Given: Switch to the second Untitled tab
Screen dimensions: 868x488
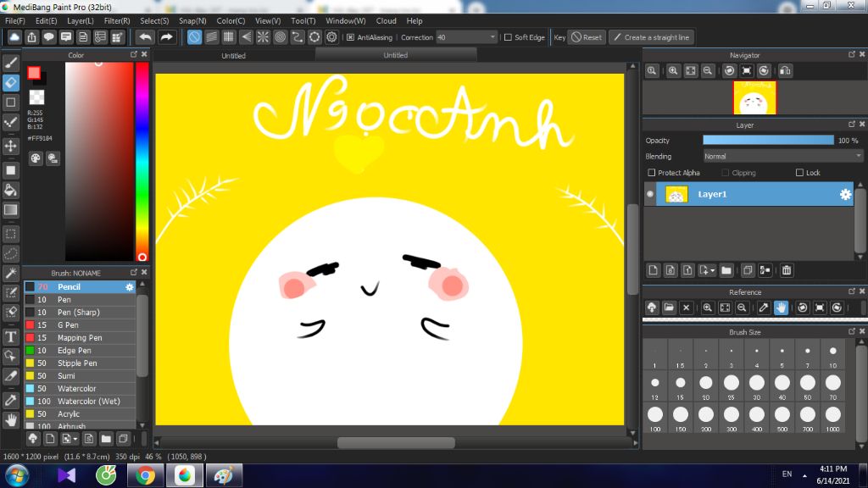Looking at the screenshot, I should click(x=395, y=55).
